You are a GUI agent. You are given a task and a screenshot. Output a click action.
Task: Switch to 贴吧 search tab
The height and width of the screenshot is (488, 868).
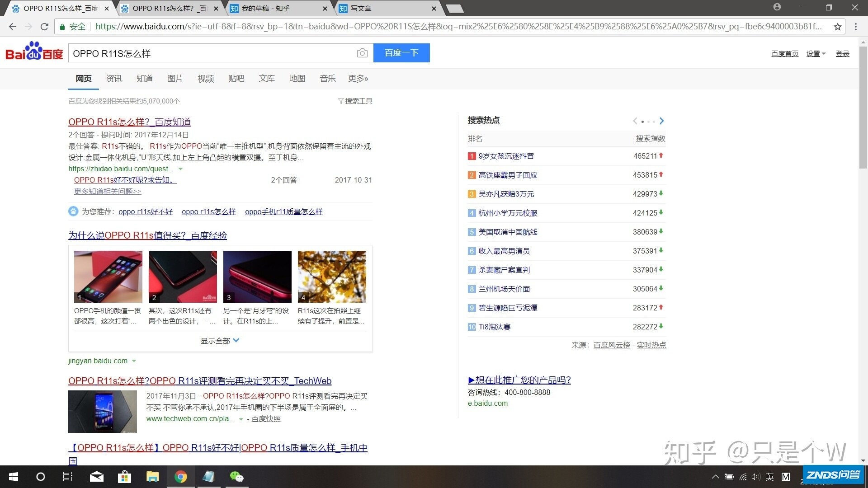236,79
